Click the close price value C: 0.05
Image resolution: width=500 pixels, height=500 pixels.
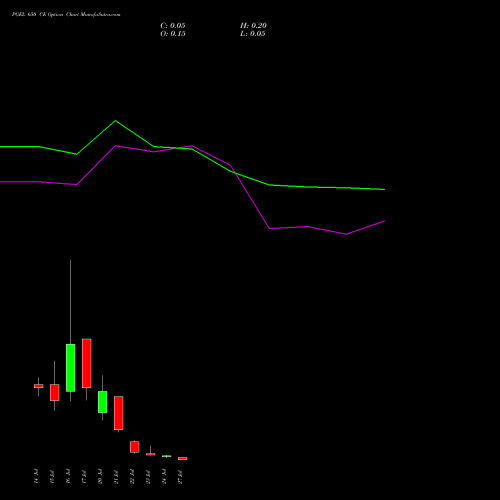(x=173, y=26)
